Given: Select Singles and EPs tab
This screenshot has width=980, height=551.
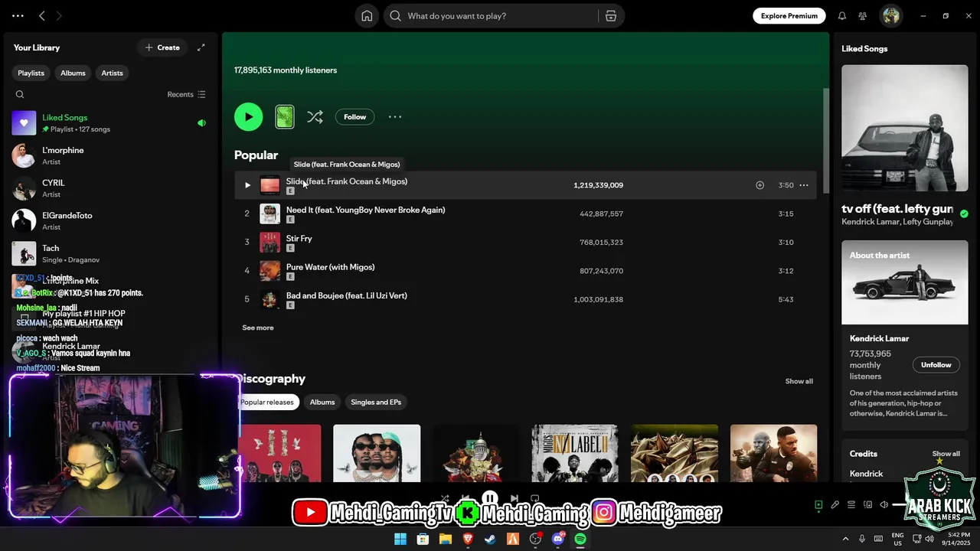Looking at the screenshot, I should click(x=376, y=402).
